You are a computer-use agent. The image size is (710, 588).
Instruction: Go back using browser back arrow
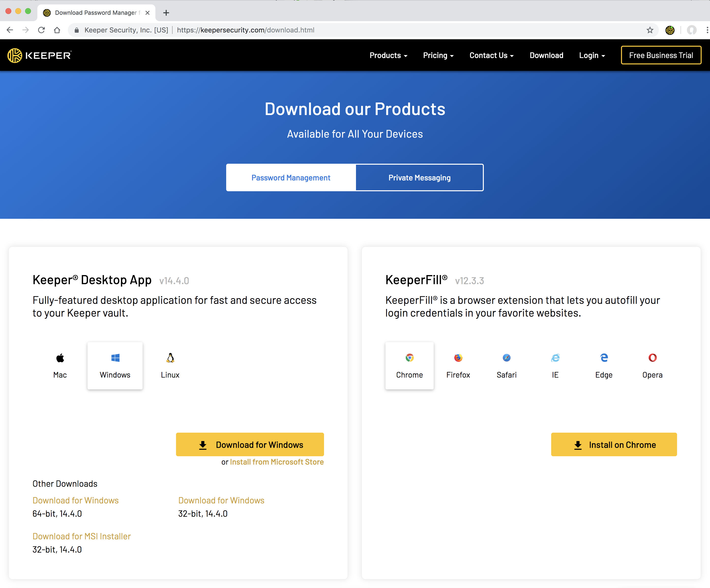tap(10, 30)
